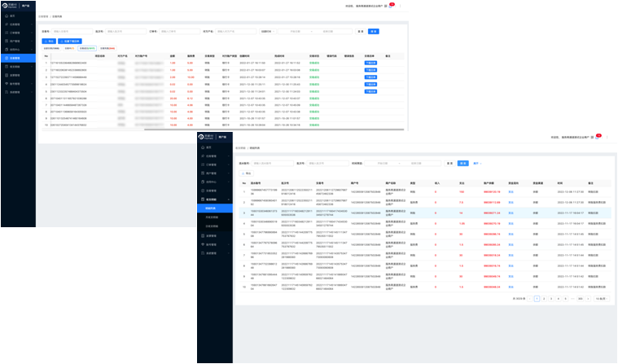Image resolution: width=618 pixels, height=364 pixels.
Task: Focus the 对方户名 input in the upper window
Action: pos(235,32)
